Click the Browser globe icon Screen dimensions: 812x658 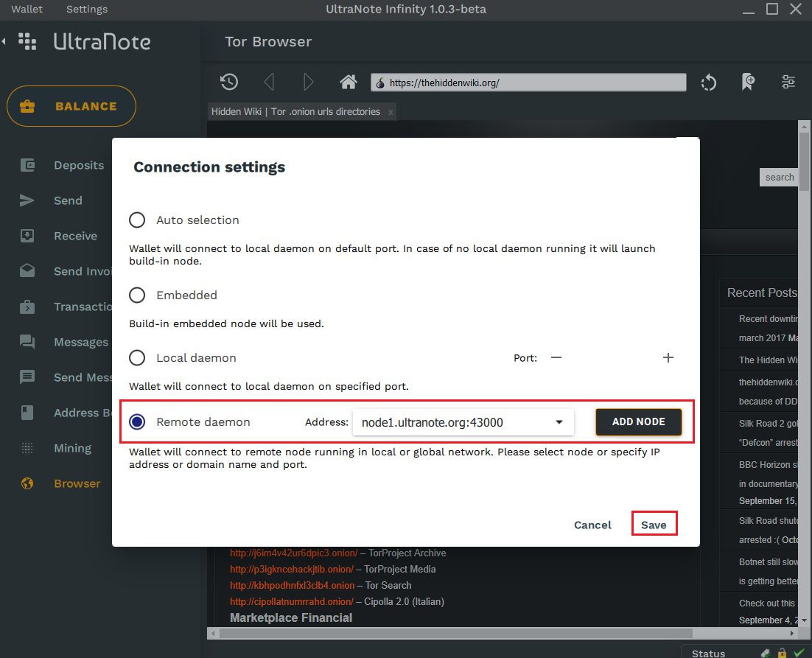[x=27, y=483]
